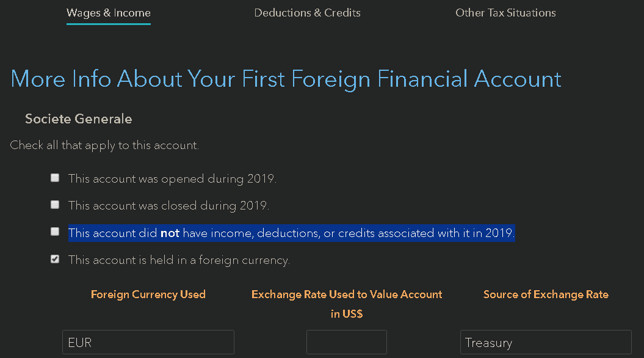The height and width of the screenshot is (358, 644).
Task: Uncheck 'This account is held in a foreign currency'
Action: (x=55, y=258)
